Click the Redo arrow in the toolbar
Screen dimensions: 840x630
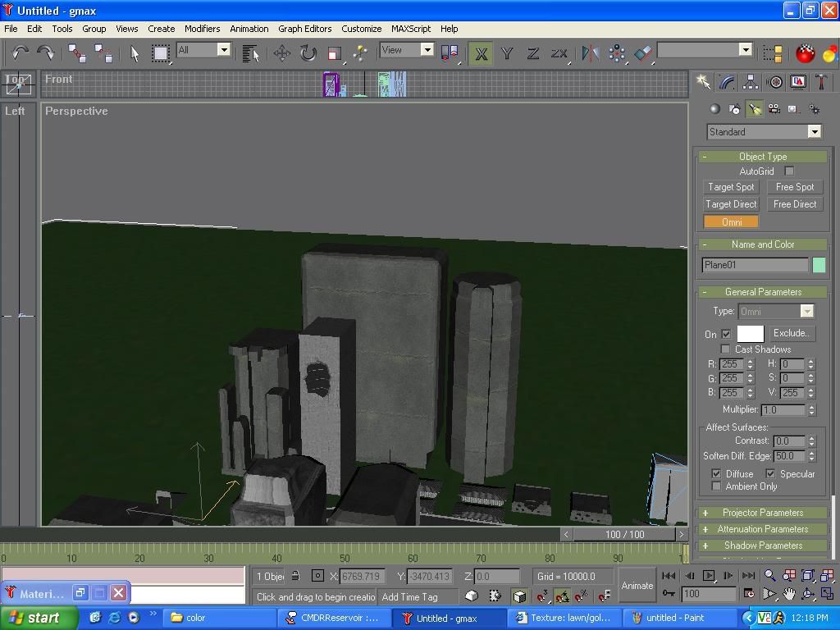coord(46,52)
